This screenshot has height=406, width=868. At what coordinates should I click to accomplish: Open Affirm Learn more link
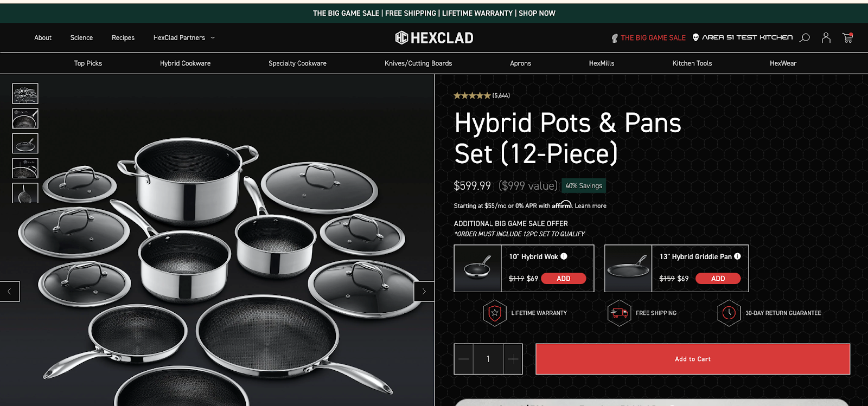click(591, 206)
